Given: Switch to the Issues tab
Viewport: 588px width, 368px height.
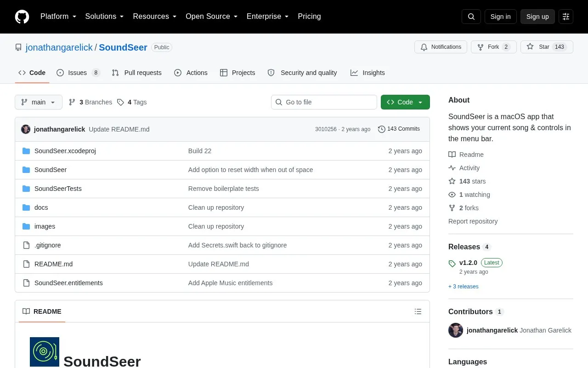Looking at the screenshot, I should point(78,73).
